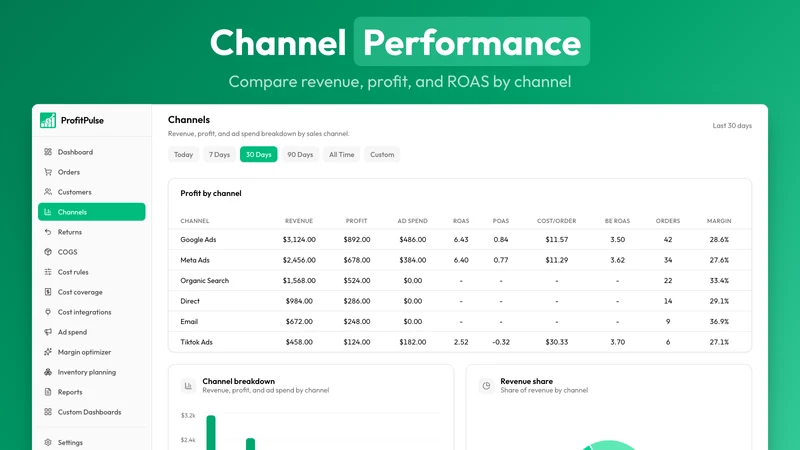Click the Tiktok Ads channel name
The width and height of the screenshot is (800, 450).
pos(196,342)
